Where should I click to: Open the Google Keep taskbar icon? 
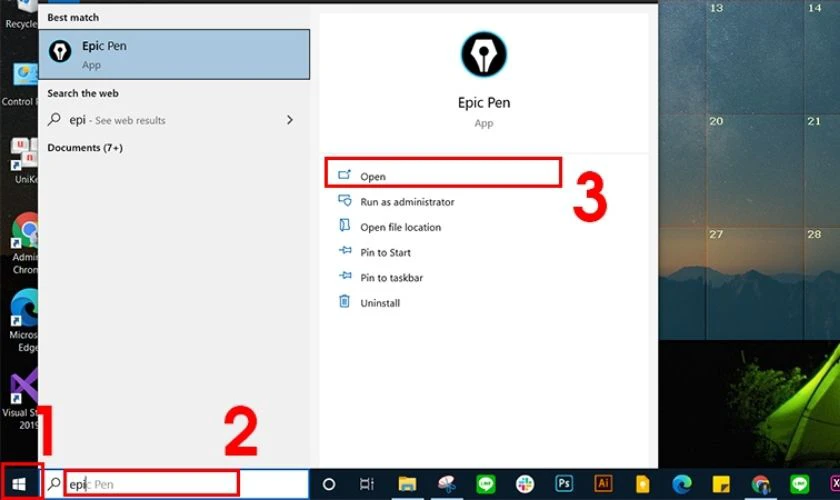tap(642, 484)
